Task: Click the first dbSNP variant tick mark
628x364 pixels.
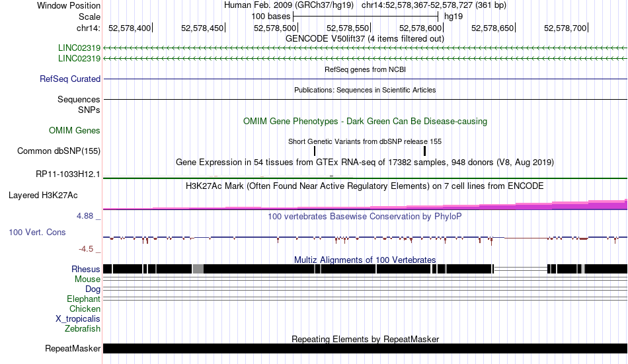Action: (x=315, y=151)
